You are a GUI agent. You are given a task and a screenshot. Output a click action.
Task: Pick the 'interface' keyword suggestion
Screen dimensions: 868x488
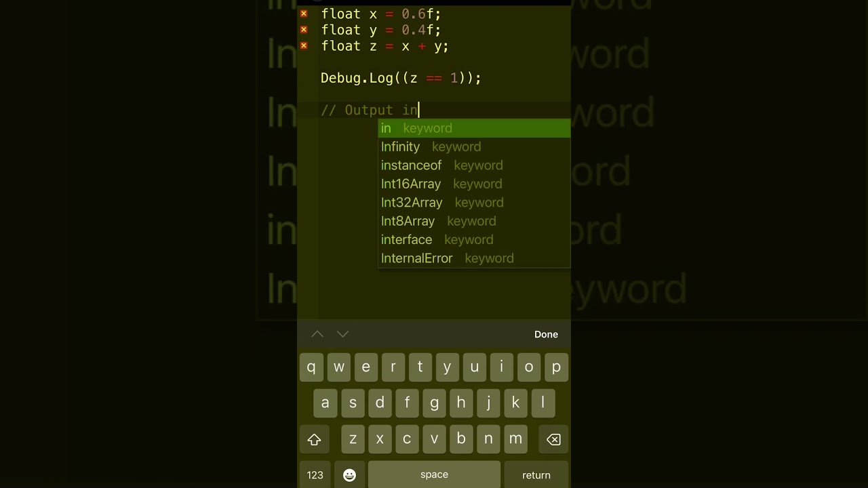pos(474,239)
